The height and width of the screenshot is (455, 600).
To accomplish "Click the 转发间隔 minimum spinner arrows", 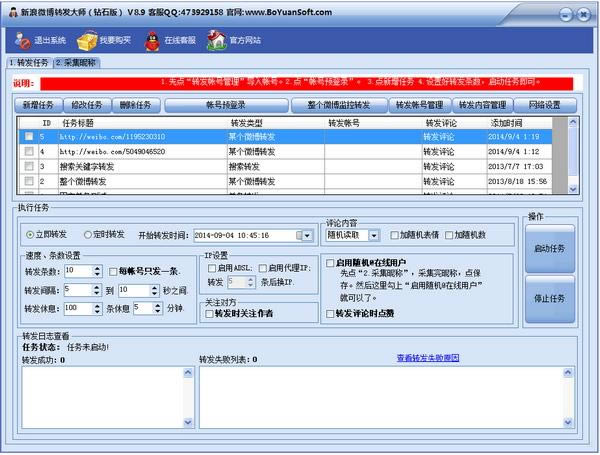I will [97, 290].
